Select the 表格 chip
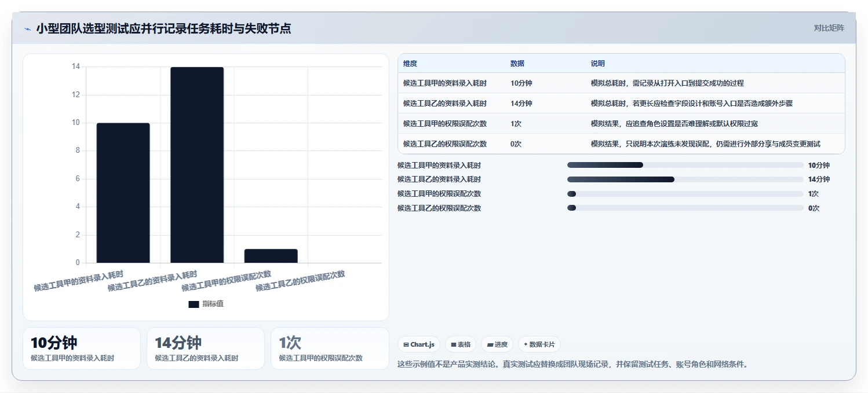868x393 pixels. (461, 344)
